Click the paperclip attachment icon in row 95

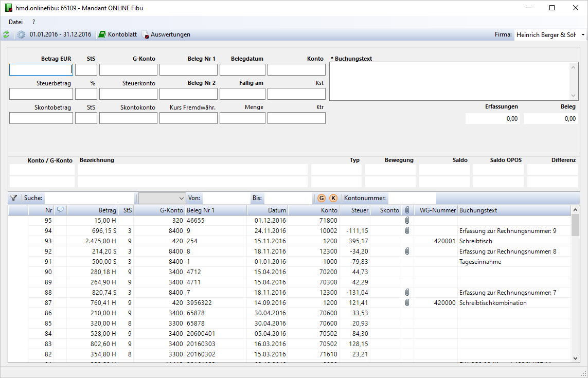tap(407, 220)
